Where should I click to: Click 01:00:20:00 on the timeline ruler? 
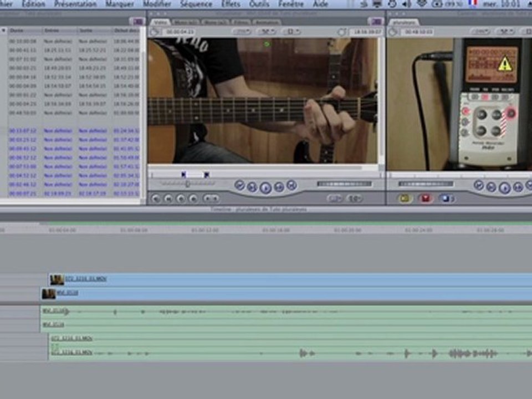coord(347,231)
